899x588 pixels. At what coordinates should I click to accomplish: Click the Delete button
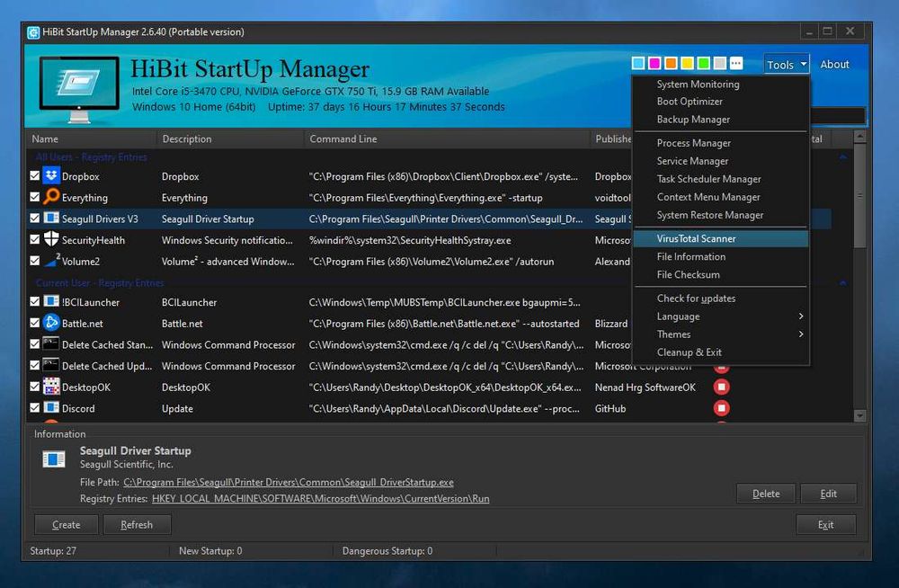coord(766,494)
